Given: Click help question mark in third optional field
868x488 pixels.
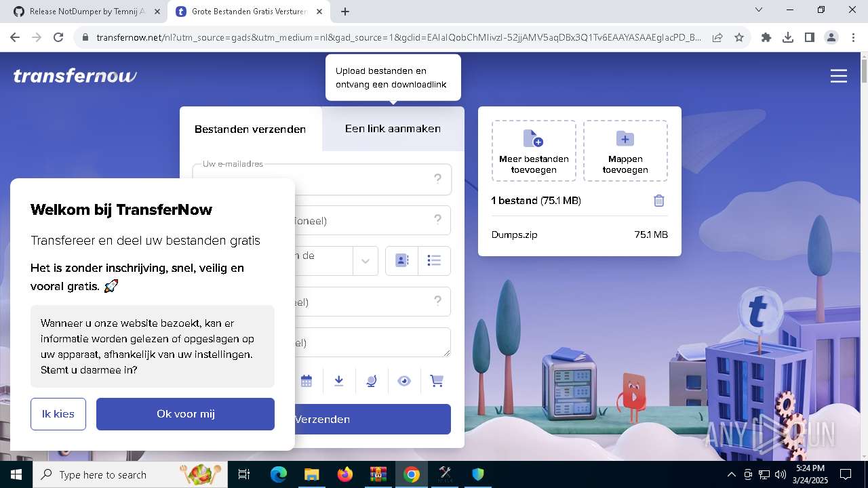Looking at the screenshot, I should point(438,301).
